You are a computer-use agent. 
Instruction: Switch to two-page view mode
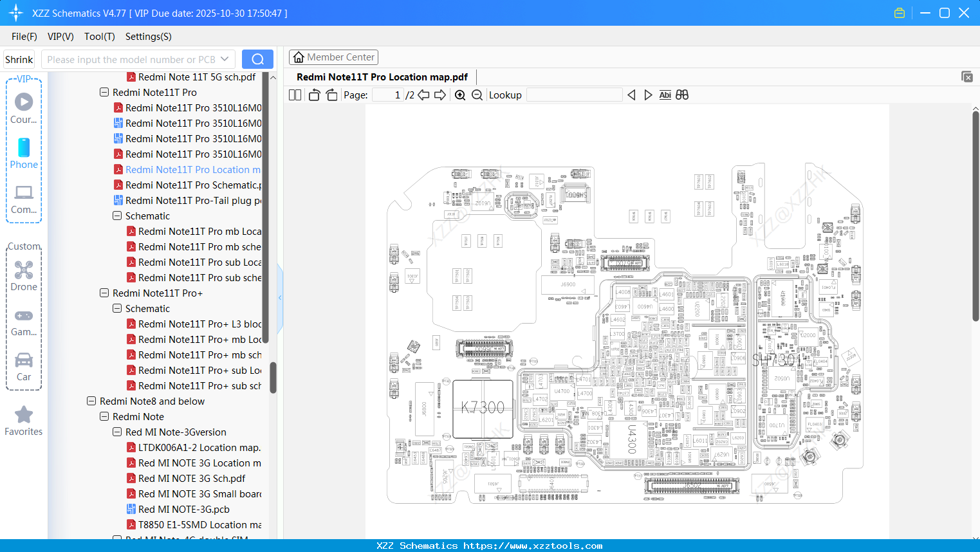294,95
